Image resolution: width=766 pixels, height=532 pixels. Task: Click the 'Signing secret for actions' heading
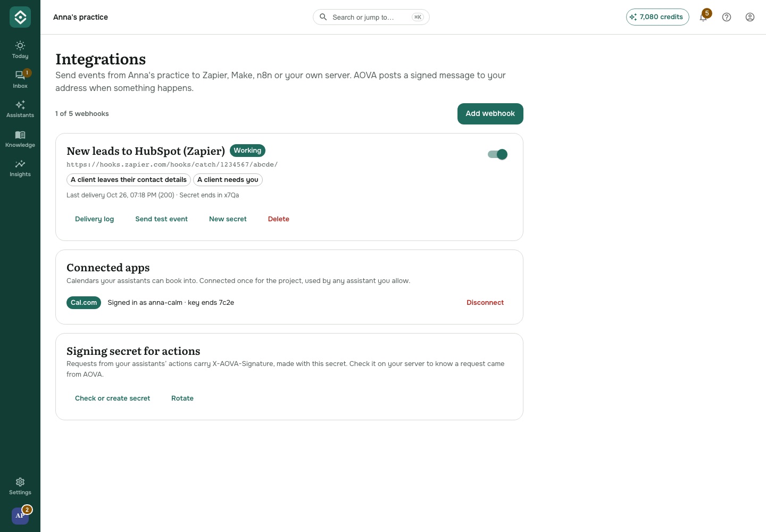[x=134, y=351]
